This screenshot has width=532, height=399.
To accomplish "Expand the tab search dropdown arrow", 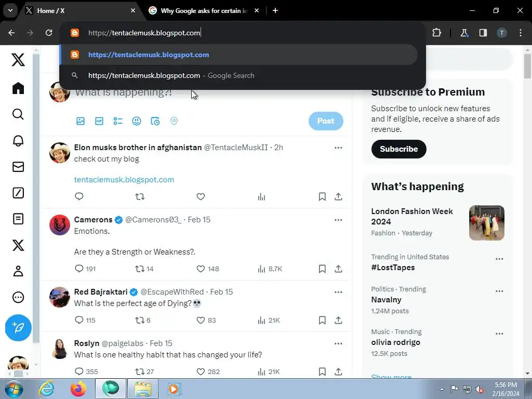I will (10, 10).
